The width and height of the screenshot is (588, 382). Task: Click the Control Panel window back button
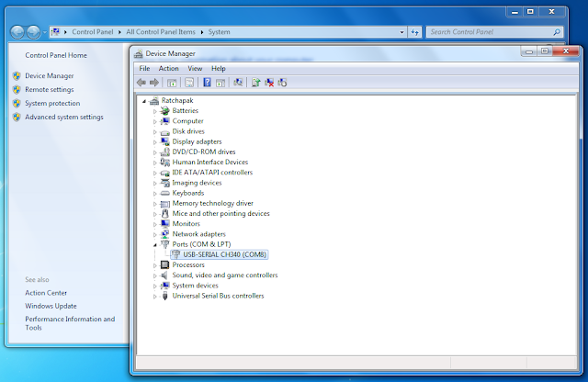tap(17, 32)
